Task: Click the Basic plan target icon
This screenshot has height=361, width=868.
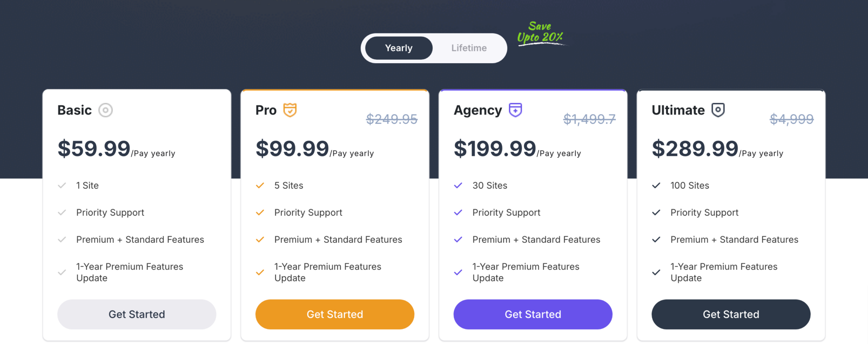Action: click(x=105, y=110)
